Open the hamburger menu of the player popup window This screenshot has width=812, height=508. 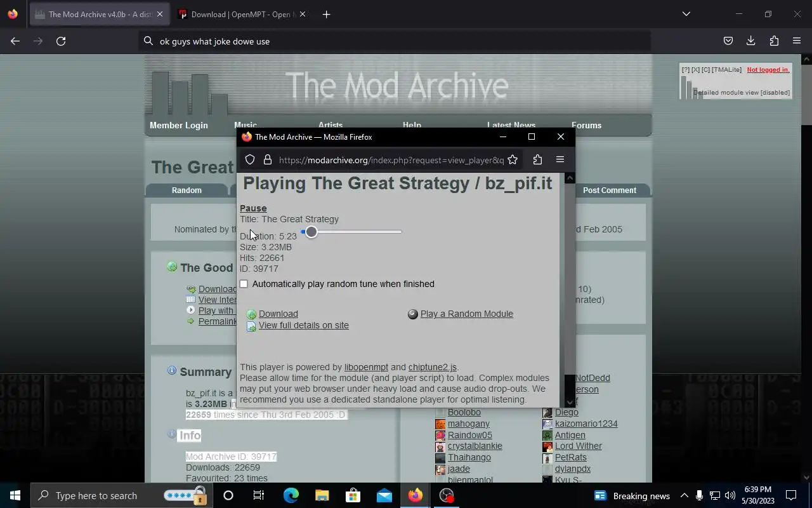pos(560,160)
